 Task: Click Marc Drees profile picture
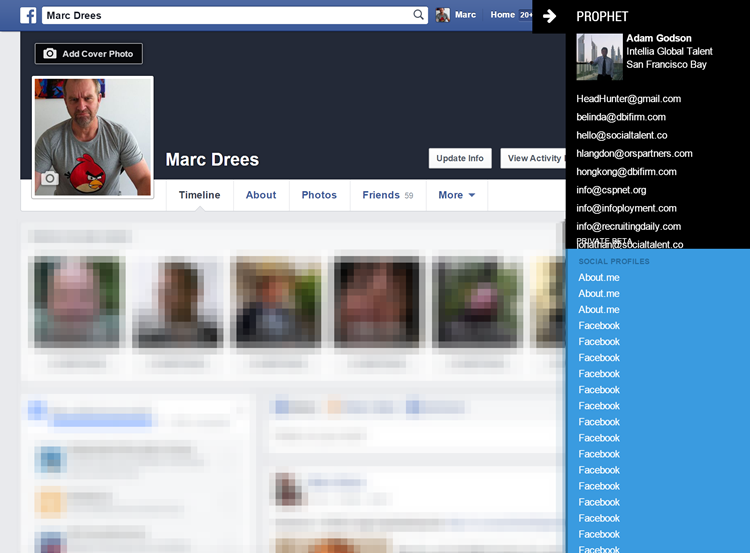click(93, 137)
